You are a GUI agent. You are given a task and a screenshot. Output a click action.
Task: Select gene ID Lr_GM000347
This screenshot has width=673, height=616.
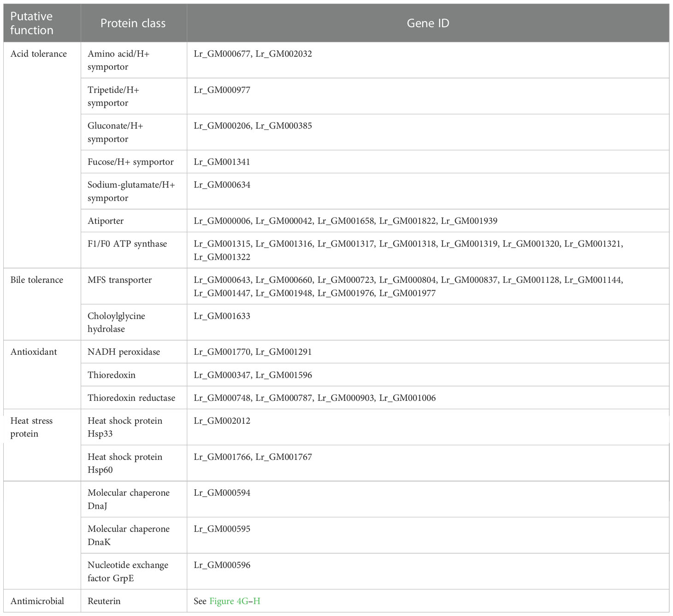[222, 375]
